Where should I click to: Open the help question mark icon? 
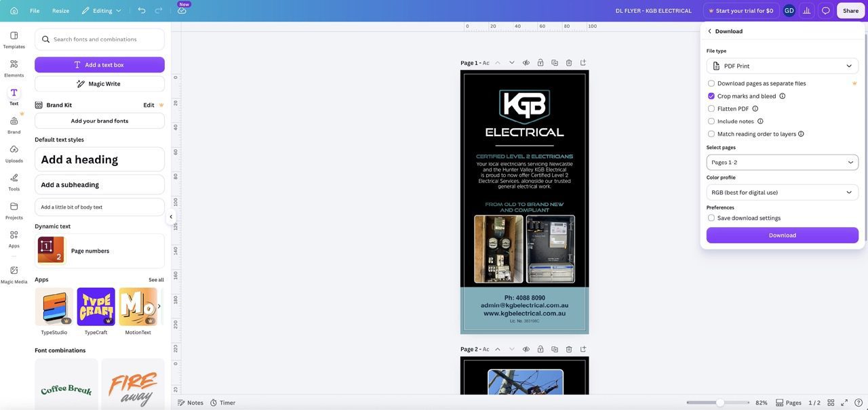(859, 403)
